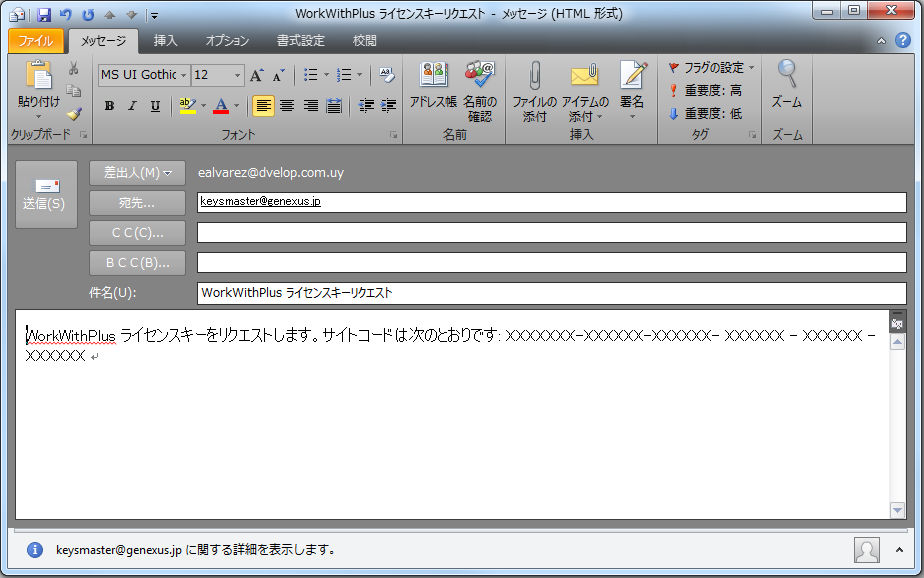The image size is (924, 578).
Task: Switch to the Insert (挿入) tab
Action: point(166,41)
